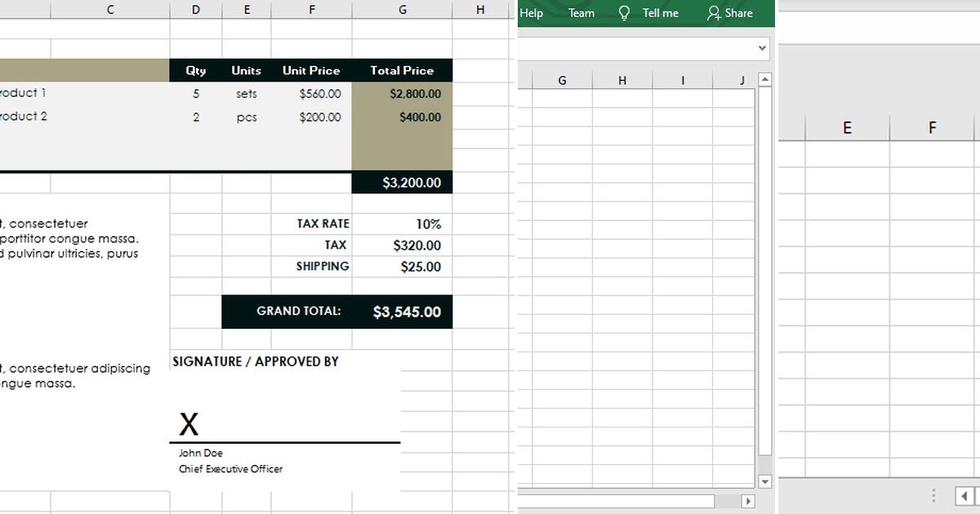
Task: Click the Tell me lightbulb icon
Action: click(625, 12)
